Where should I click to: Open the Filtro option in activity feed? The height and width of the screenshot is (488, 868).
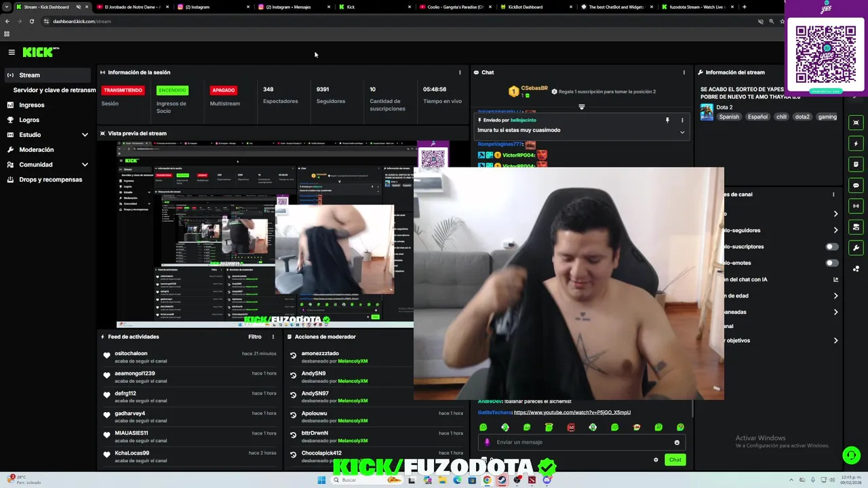255,337
